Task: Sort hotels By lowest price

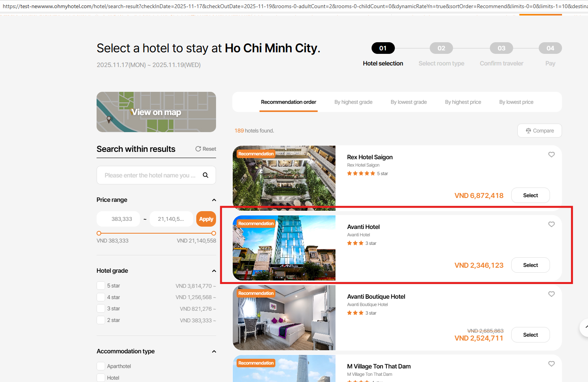Action: coord(516,102)
